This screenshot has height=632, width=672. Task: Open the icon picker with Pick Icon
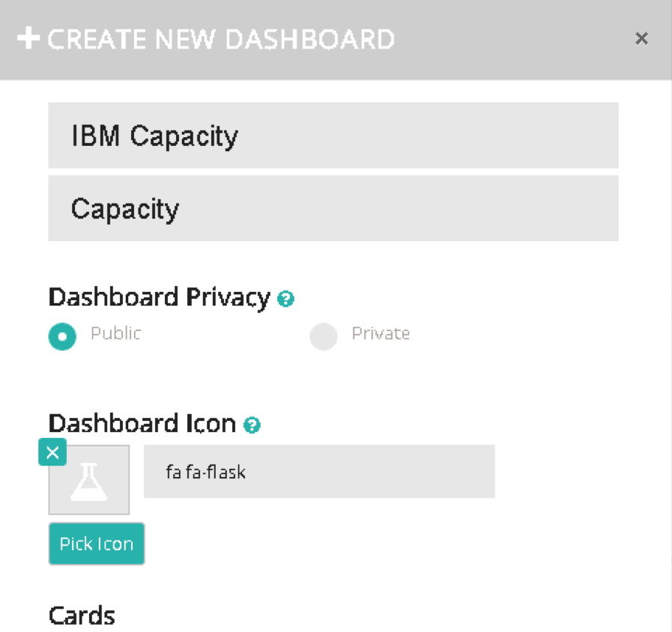click(x=97, y=544)
